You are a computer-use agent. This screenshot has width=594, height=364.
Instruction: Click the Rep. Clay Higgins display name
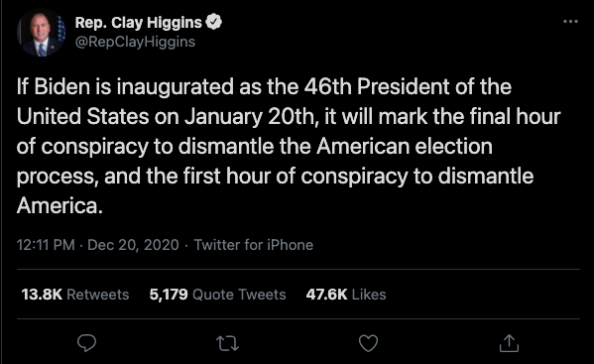point(138,23)
